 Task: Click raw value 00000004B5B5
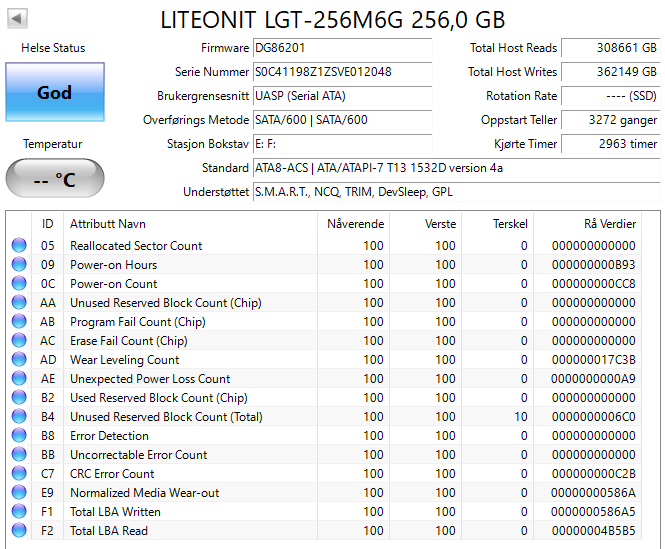tap(593, 531)
